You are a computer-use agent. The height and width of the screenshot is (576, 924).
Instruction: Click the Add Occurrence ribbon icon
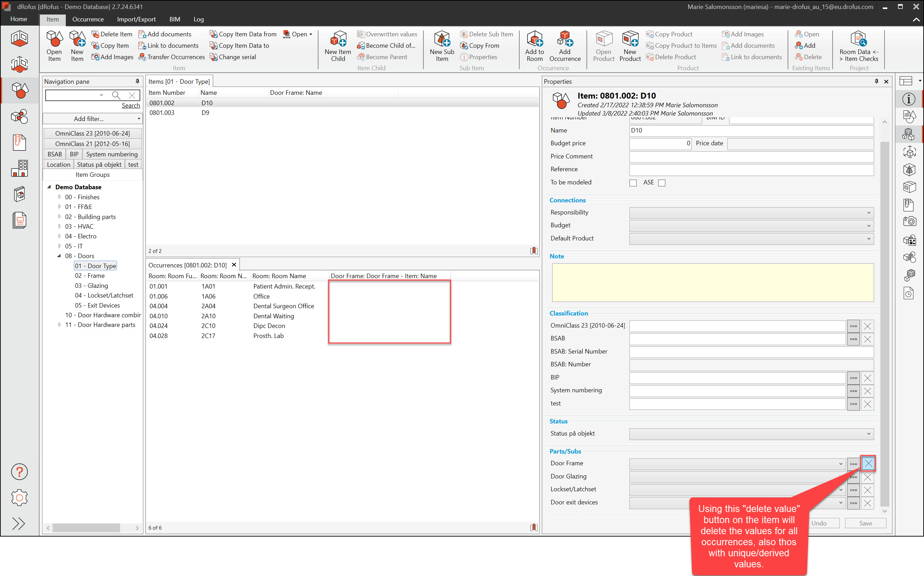565,46
